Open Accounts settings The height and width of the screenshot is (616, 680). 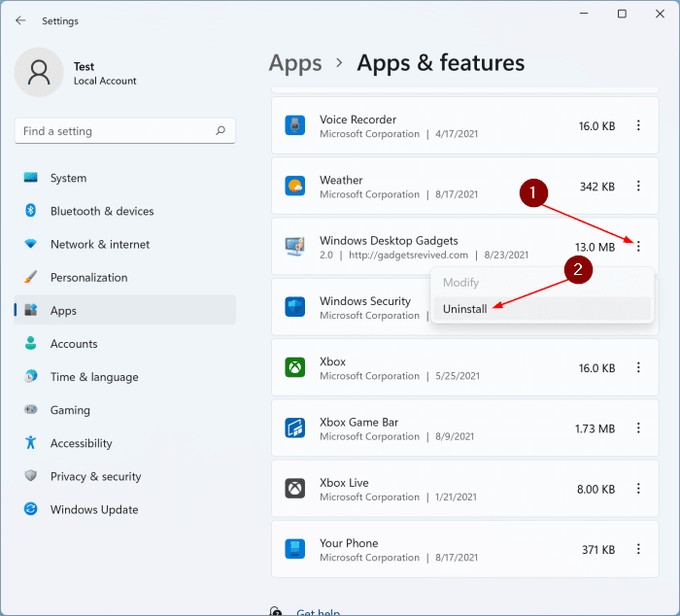[125, 344]
